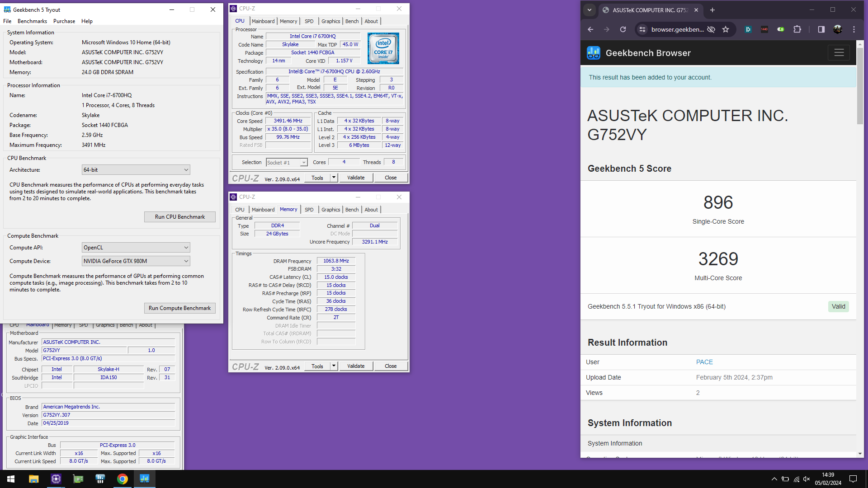This screenshot has height=488, width=868.
Task: Expand Tools dropdown arrow in lower CPU-Z
Action: [334, 366]
